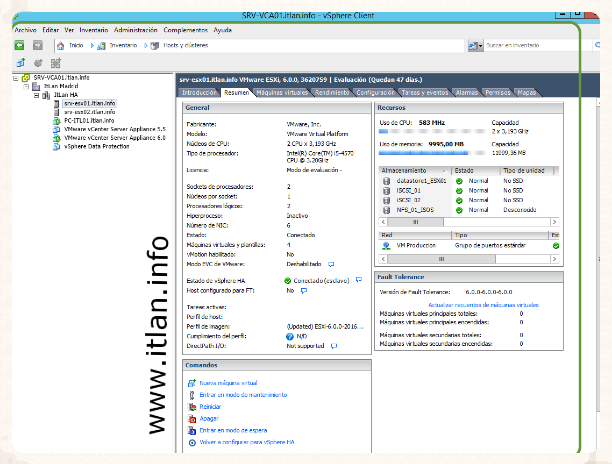This screenshot has height=464, width=612.
Task: Click Entrar en modo de mantenimiento link
Action: (x=242, y=395)
